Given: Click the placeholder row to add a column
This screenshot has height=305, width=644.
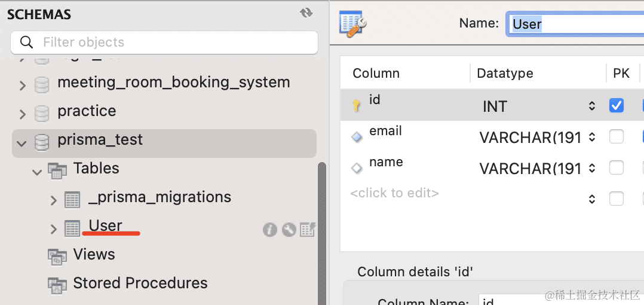Looking at the screenshot, I should click(x=394, y=193).
